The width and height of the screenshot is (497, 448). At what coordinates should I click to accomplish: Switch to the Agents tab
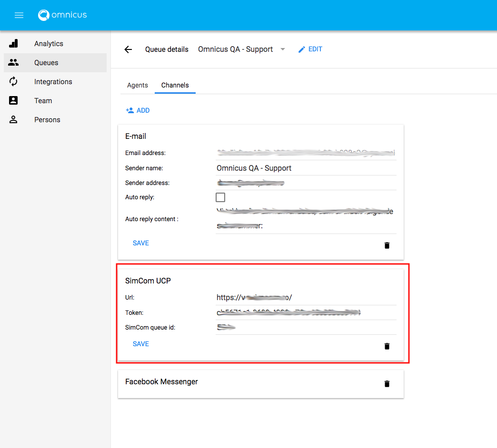(138, 86)
